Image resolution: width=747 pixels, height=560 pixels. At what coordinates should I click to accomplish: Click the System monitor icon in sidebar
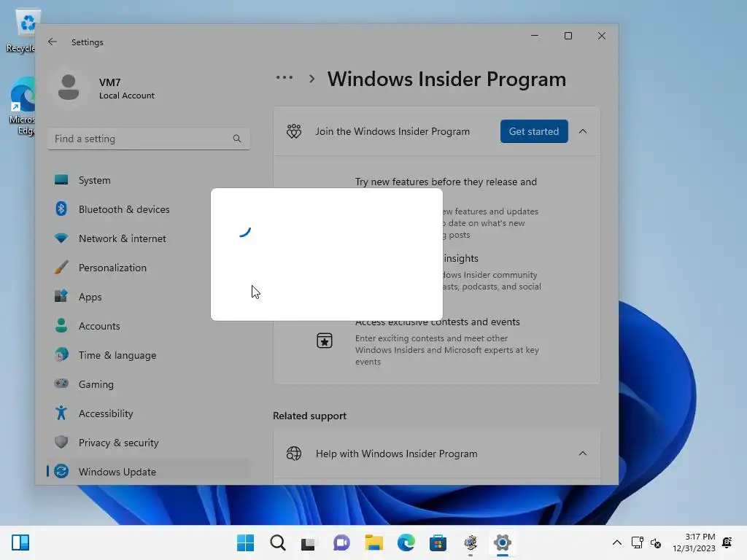pyautogui.click(x=61, y=180)
